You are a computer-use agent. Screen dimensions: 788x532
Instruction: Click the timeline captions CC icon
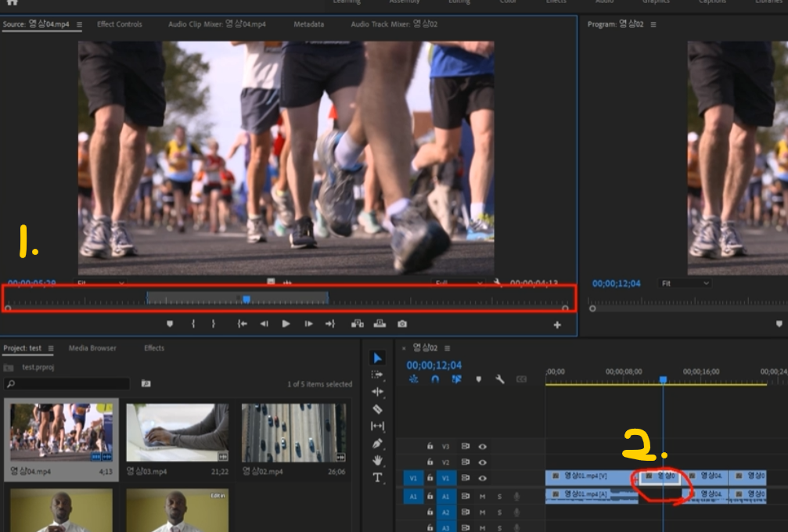tap(522, 379)
